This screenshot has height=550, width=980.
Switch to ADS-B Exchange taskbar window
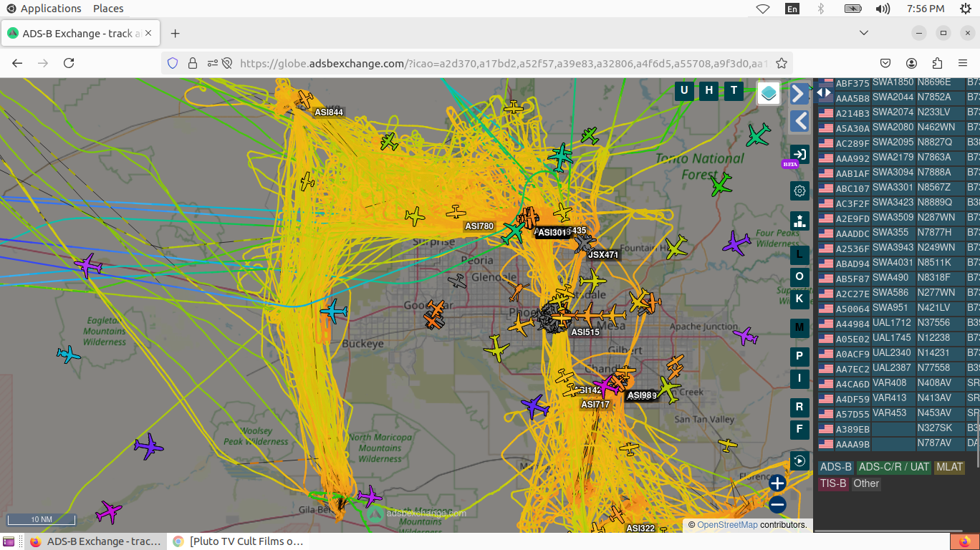coord(97,541)
